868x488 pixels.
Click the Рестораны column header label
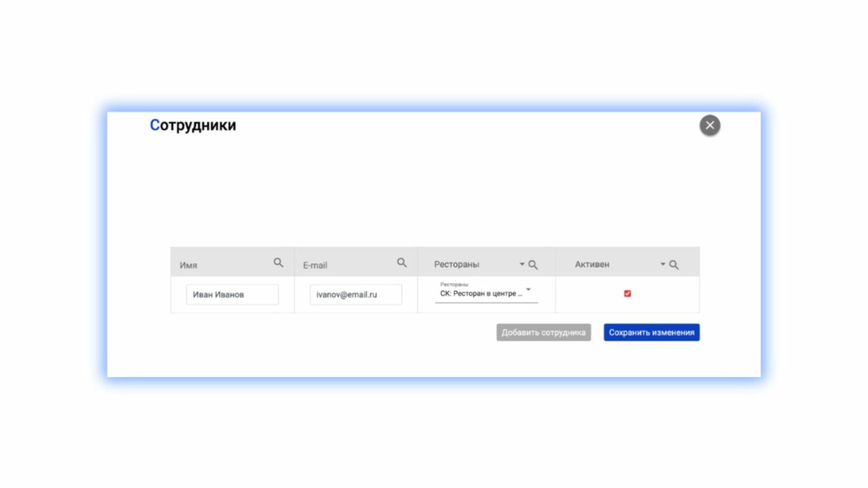(457, 264)
